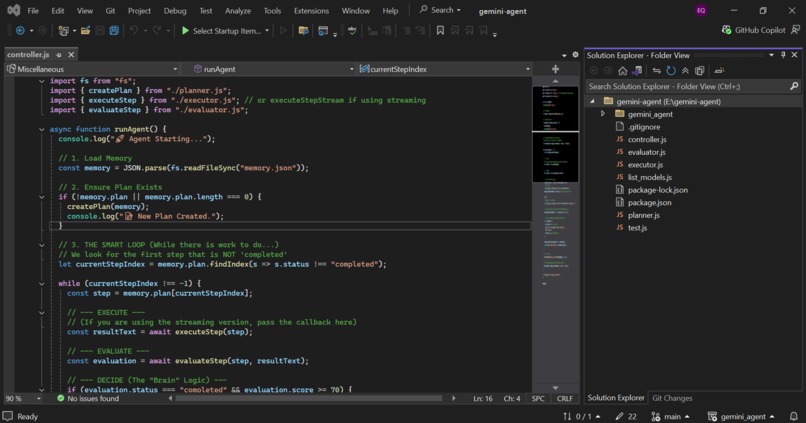This screenshot has height=423, width=806.
Task: Toggle pin on the controller.js tab
Action: point(59,54)
